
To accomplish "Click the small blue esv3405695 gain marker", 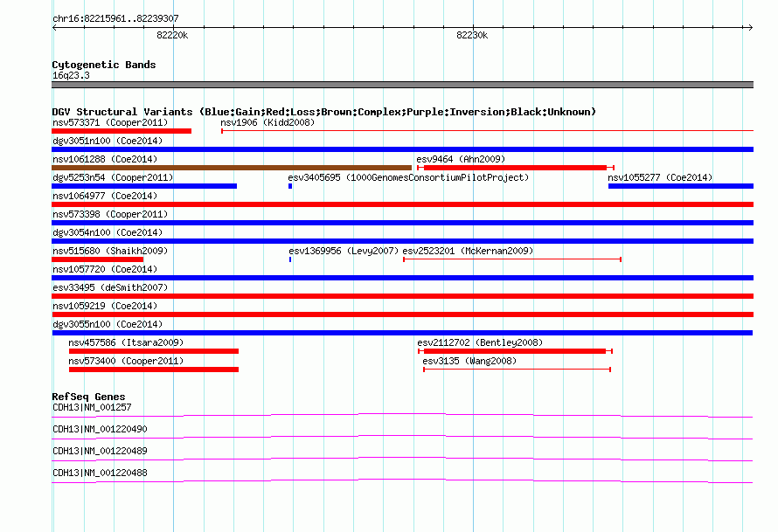I will coord(290,186).
